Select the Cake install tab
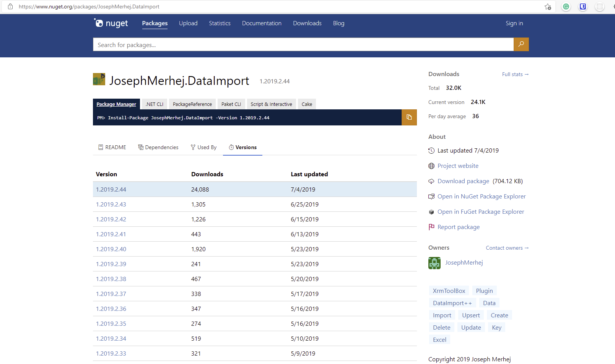Screen dimensions: 615x364 point(307,104)
